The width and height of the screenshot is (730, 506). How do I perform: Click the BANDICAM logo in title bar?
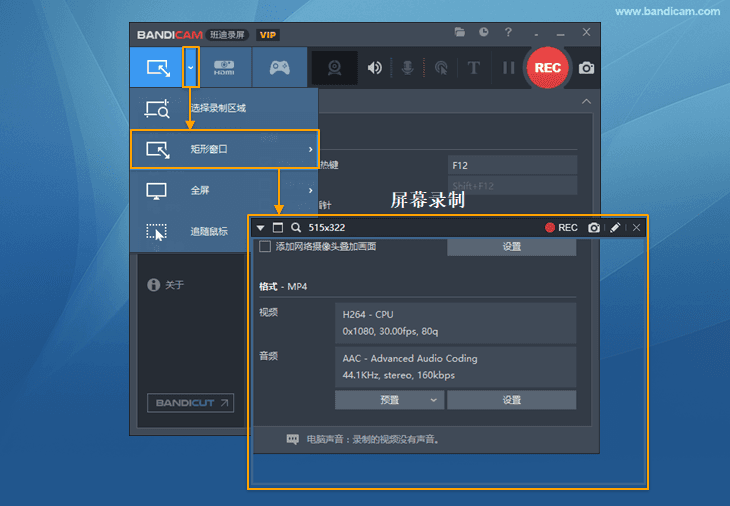[x=170, y=35]
